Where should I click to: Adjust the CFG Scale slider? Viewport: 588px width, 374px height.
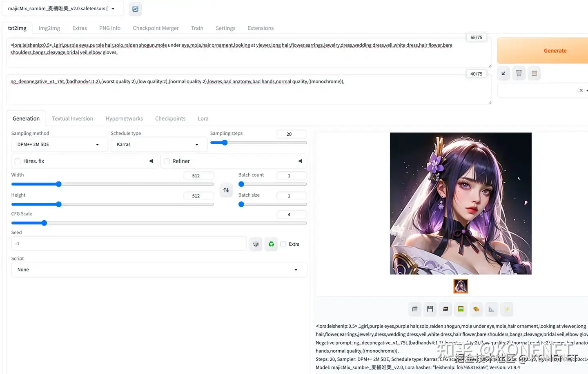coord(159,223)
